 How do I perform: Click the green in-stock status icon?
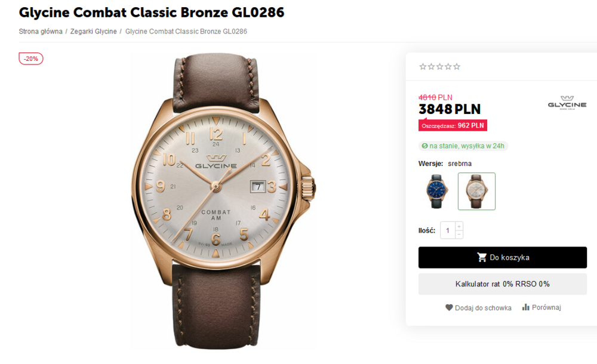(x=425, y=146)
